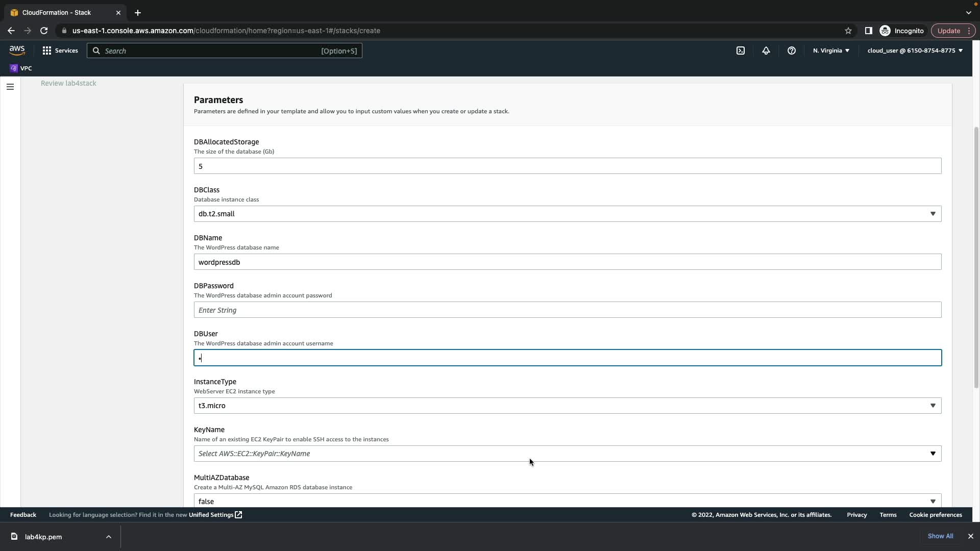The height and width of the screenshot is (551, 980).
Task: Reload the page in browser
Action: coord(44,31)
